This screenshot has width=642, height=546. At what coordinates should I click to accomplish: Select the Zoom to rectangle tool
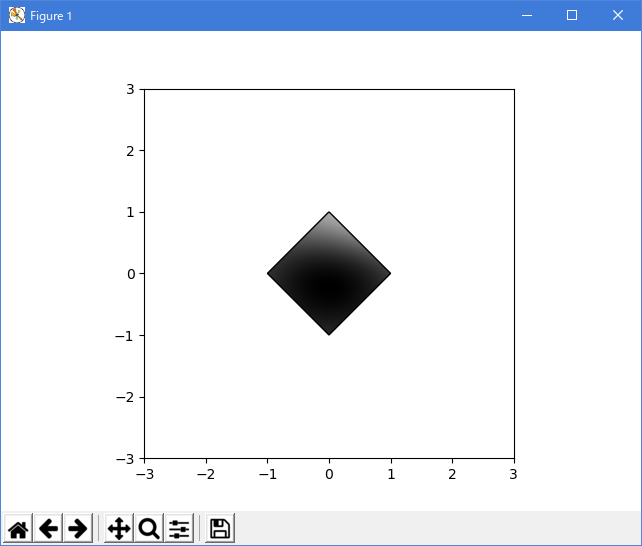(x=149, y=528)
